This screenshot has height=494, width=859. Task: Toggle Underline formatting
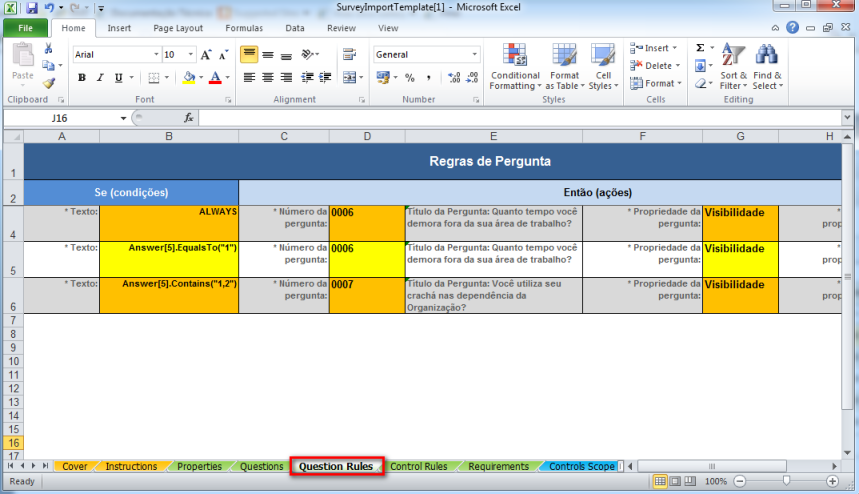coord(118,77)
